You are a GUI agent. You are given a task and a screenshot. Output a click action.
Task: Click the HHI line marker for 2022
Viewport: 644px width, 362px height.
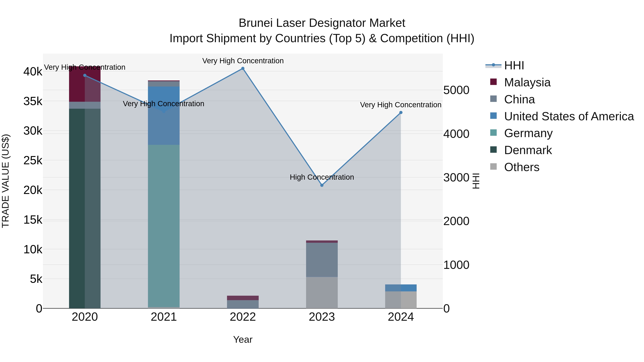(243, 68)
